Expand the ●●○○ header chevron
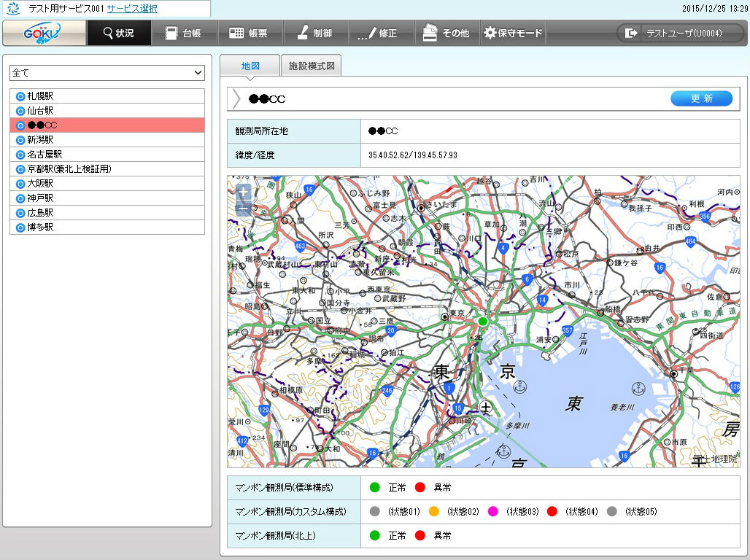 (x=236, y=99)
